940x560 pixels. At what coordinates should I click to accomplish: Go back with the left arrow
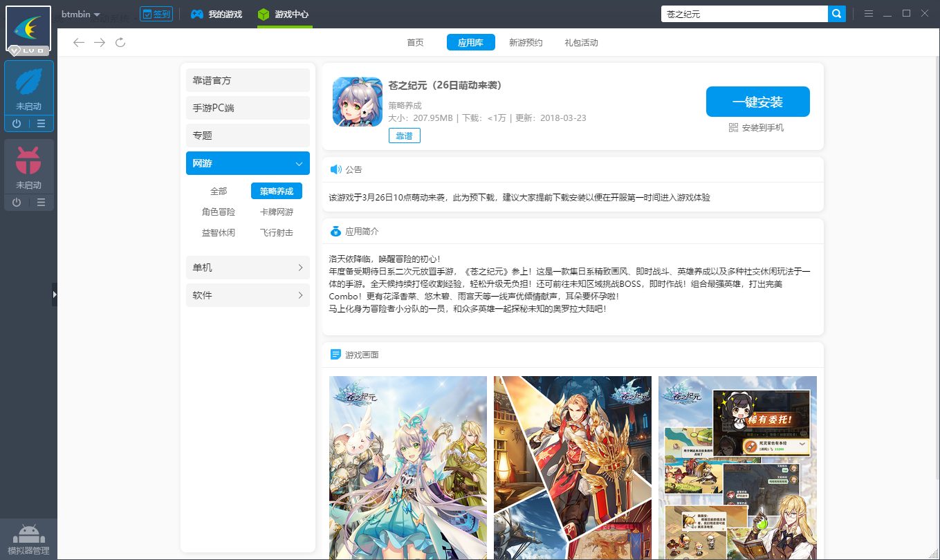79,43
